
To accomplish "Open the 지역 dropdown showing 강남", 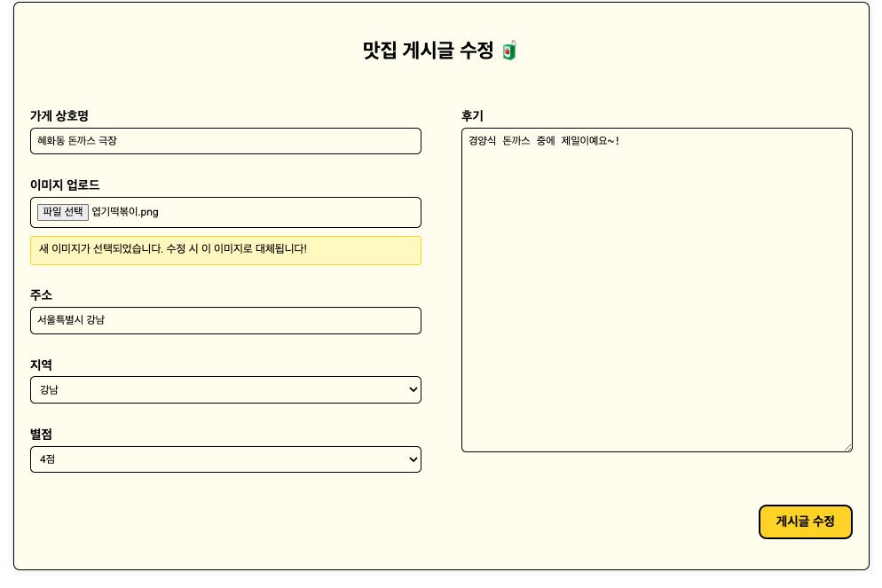I will 225,389.
